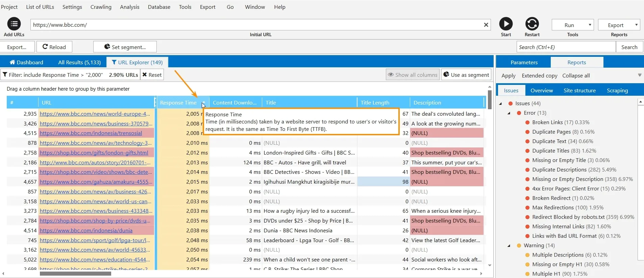This screenshot has height=278, width=644.
Task: Open the Project menu
Action: tap(9, 7)
